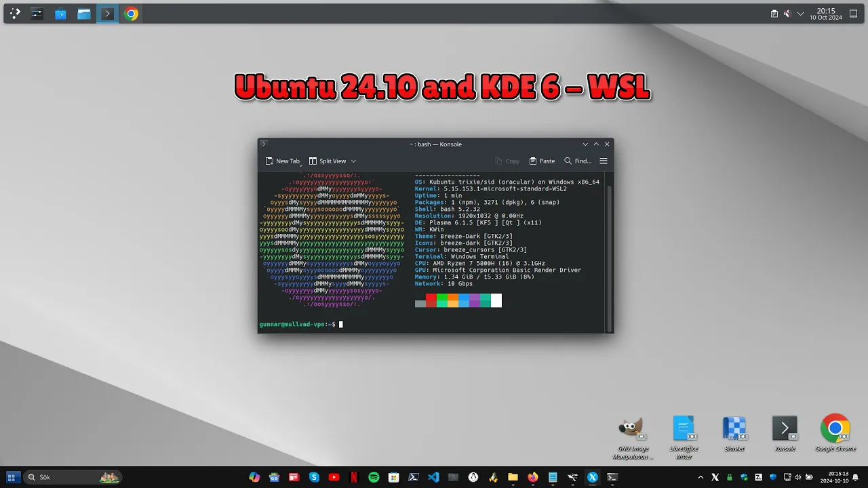This screenshot has width=868, height=488.
Task: Click the Windows search box Sök
Action: pos(73,477)
